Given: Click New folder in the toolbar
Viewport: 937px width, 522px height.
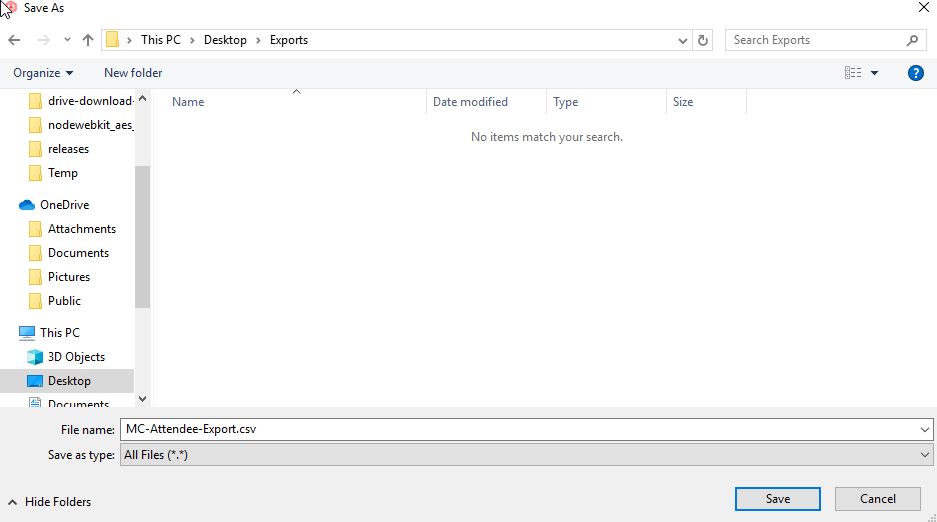Looking at the screenshot, I should pyautogui.click(x=133, y=73).
